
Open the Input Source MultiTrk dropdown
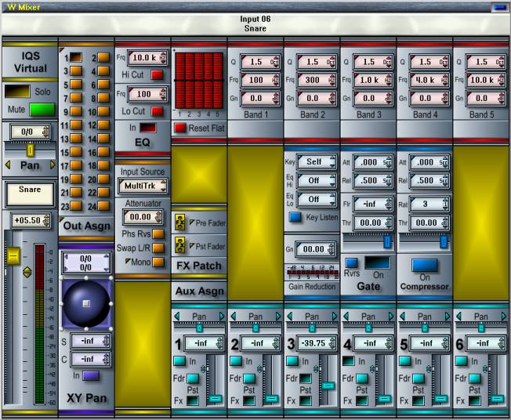(141, 186)
